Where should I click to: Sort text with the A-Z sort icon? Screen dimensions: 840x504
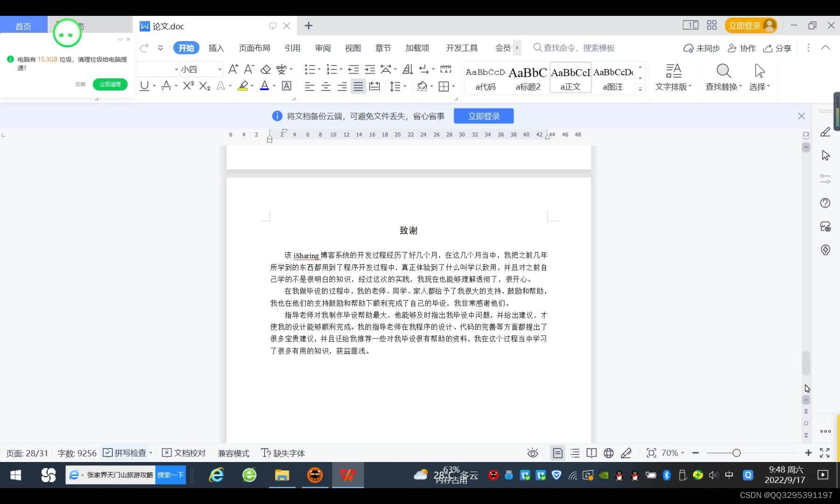pos(408,70)
